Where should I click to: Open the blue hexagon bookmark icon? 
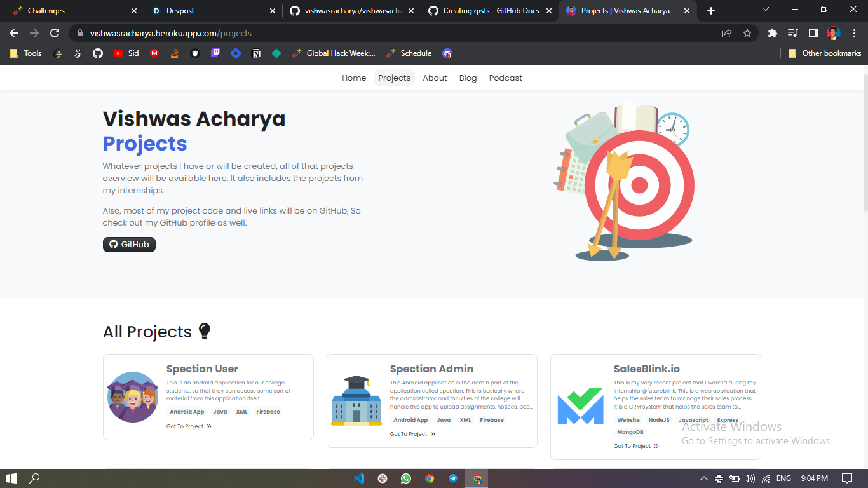pos(236,53)
